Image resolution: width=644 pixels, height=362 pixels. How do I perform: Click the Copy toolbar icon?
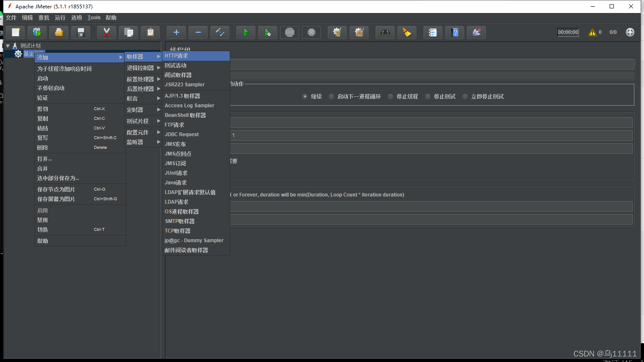pos(129,32)
